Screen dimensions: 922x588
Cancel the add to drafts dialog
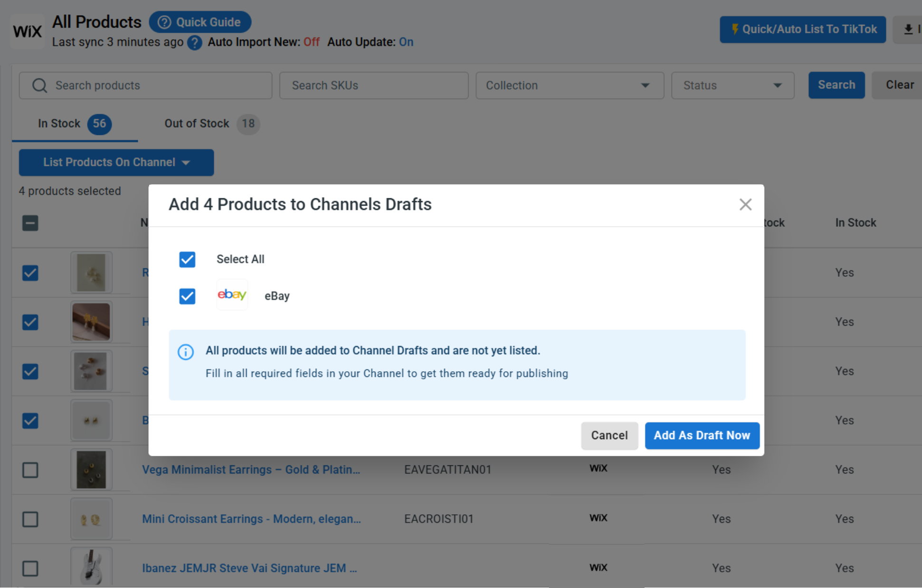tap(609, 435)
